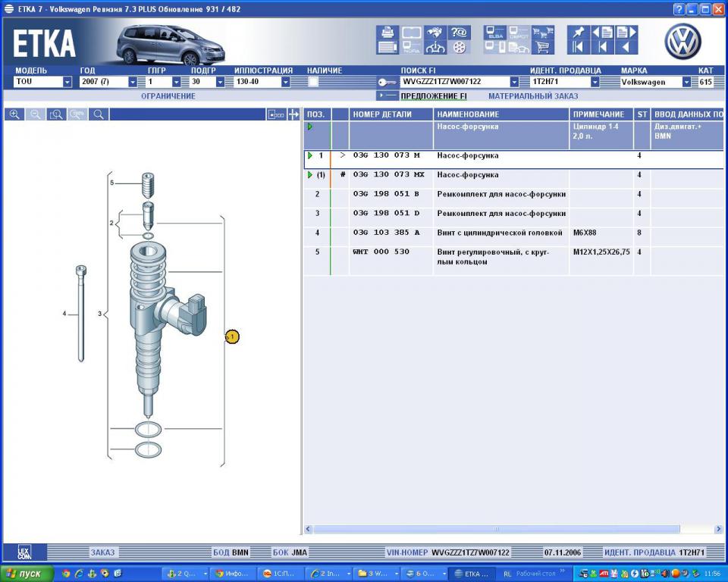Open the 1С:П... taskbar window
Screen dimensions: 728x582
tap(281, 574)
